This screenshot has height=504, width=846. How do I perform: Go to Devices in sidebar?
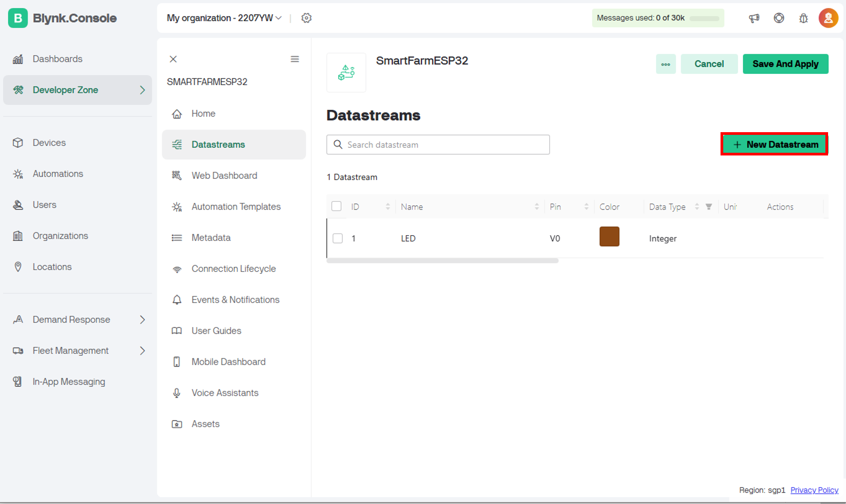[78, 142]
